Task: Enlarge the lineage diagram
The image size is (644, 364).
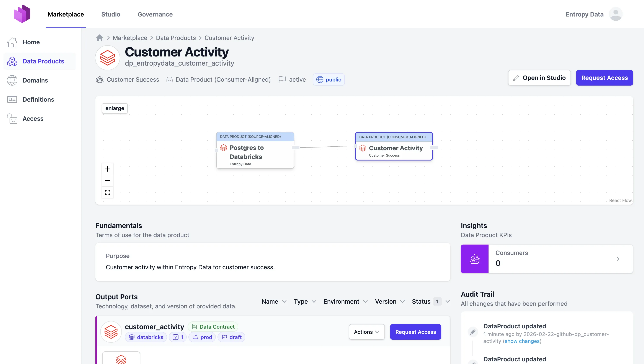Action: click(114, 108)
